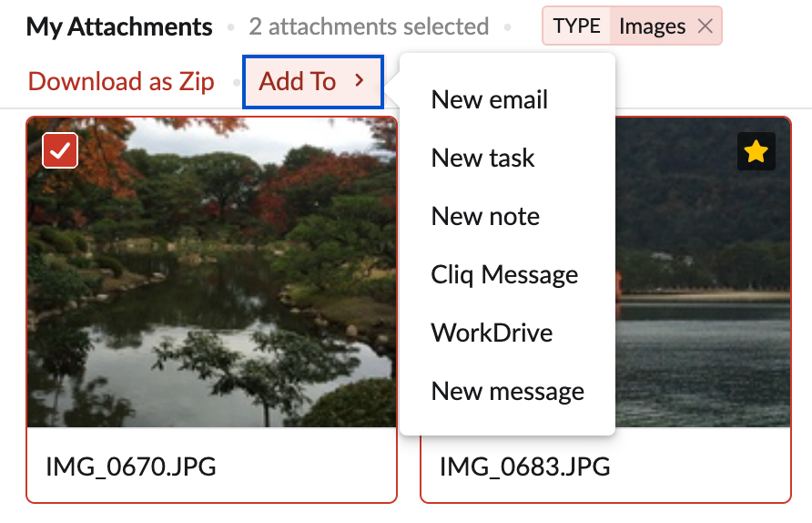812x523 pixels.
Task: Click the chevron beside Add To
Action: 360,82
